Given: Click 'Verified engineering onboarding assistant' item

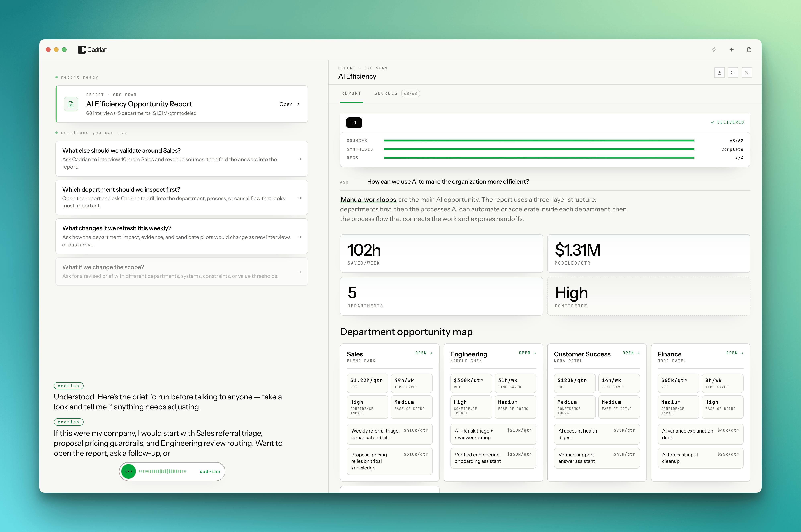Looking at the screenshot, I should (493, 458).
